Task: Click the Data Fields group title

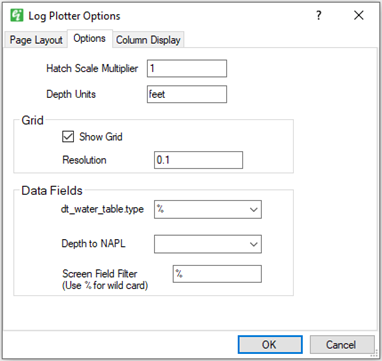Action: pos(52,191)
